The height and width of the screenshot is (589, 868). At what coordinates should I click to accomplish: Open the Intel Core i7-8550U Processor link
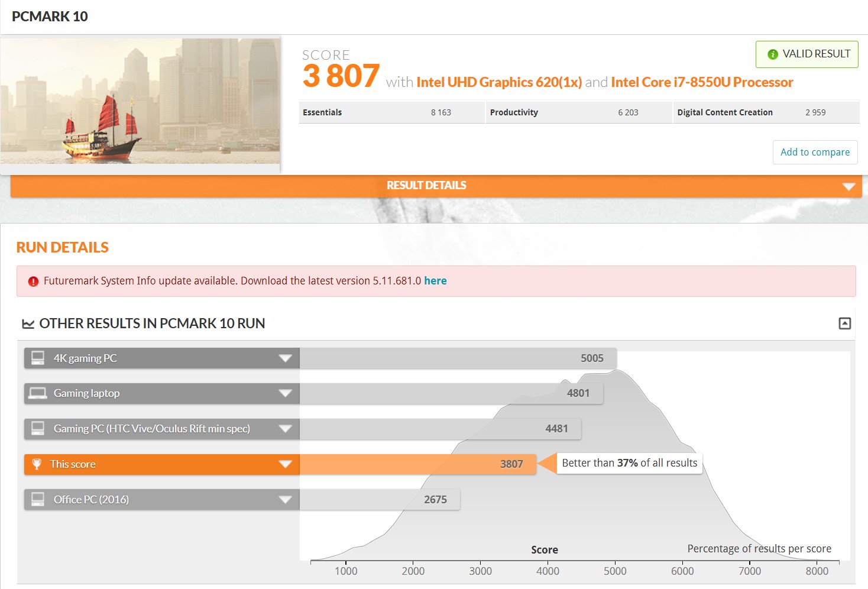point(702,82)
